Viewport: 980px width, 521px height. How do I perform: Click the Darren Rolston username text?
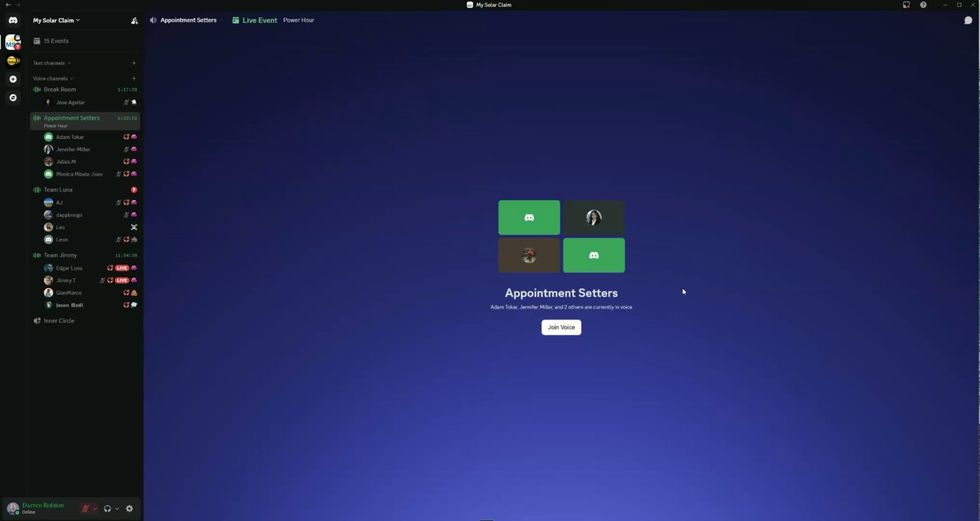click(43, 506)
